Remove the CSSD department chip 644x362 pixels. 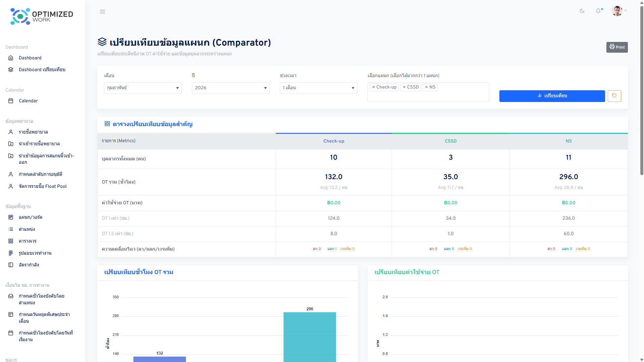pyautogui.click(x=404, y=87)
